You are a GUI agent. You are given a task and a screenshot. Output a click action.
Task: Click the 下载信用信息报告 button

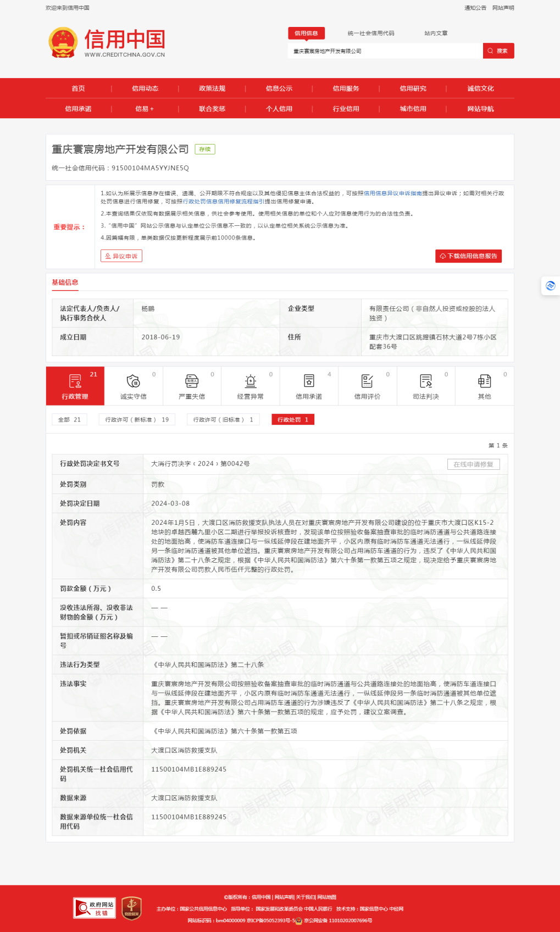pos(468,256)
